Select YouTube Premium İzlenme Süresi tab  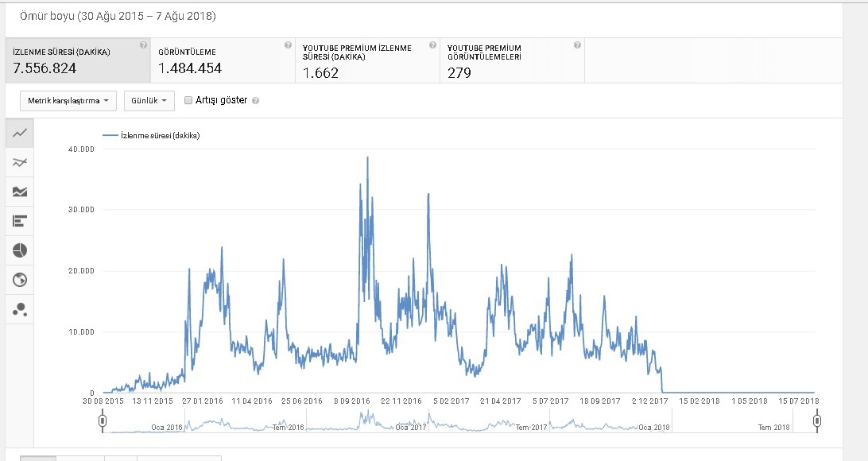(367, 60)
